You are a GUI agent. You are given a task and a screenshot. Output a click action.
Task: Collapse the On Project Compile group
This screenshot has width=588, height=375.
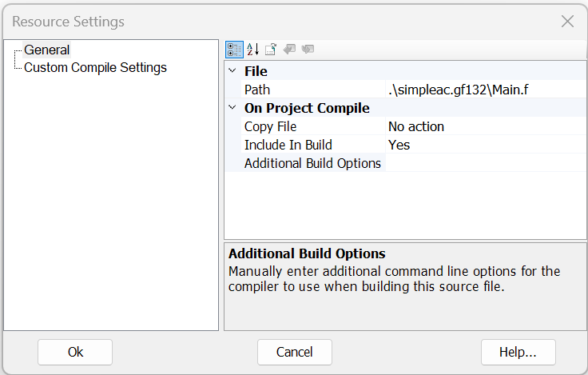[232, 108]
